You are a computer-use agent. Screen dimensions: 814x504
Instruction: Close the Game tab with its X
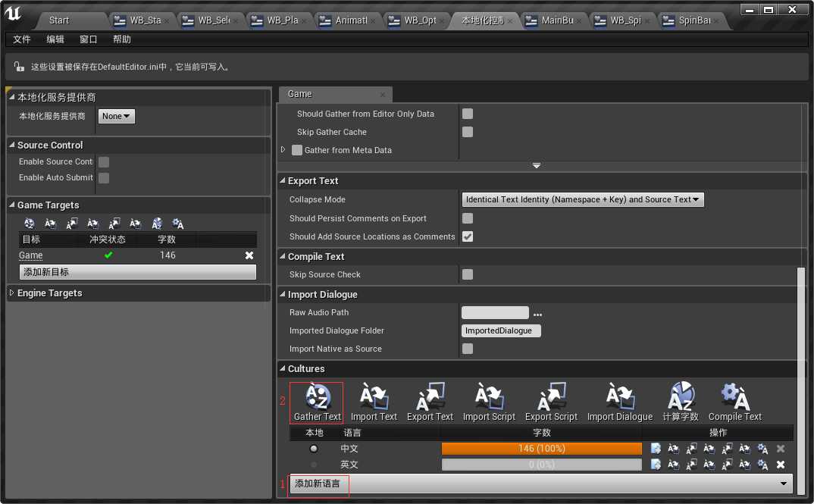(x=383, y=95)
